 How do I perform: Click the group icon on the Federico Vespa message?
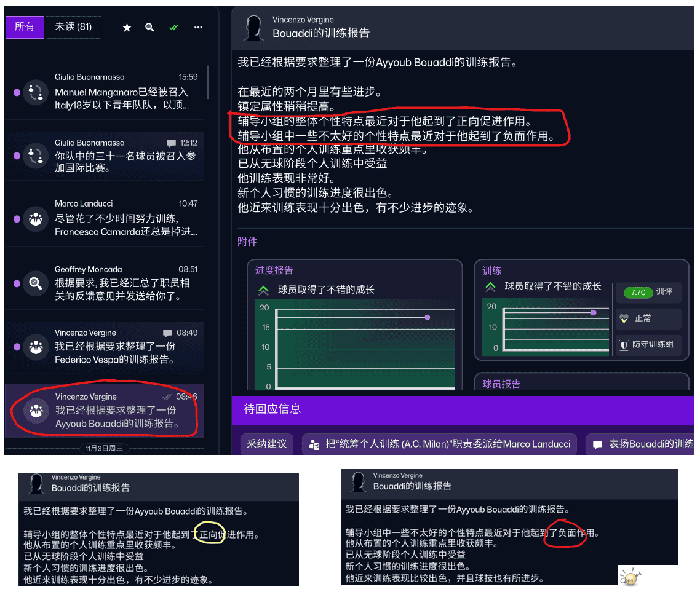(x=36, y=347)
